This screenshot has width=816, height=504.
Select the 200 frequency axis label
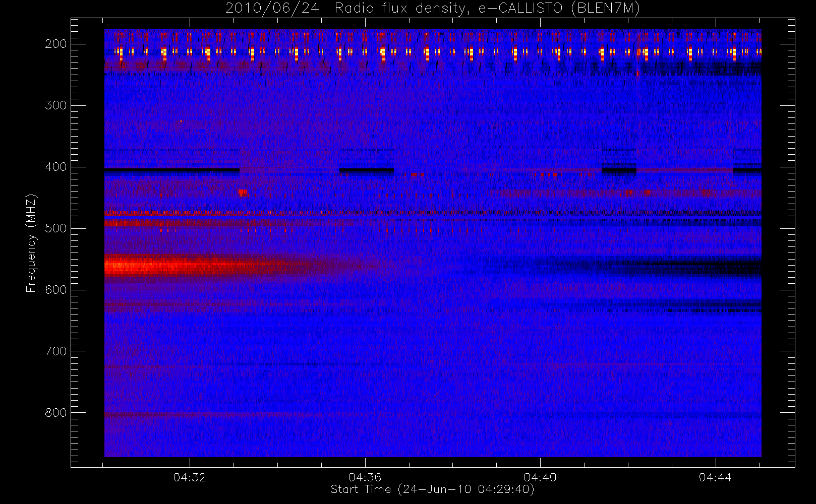pos(56,44)
